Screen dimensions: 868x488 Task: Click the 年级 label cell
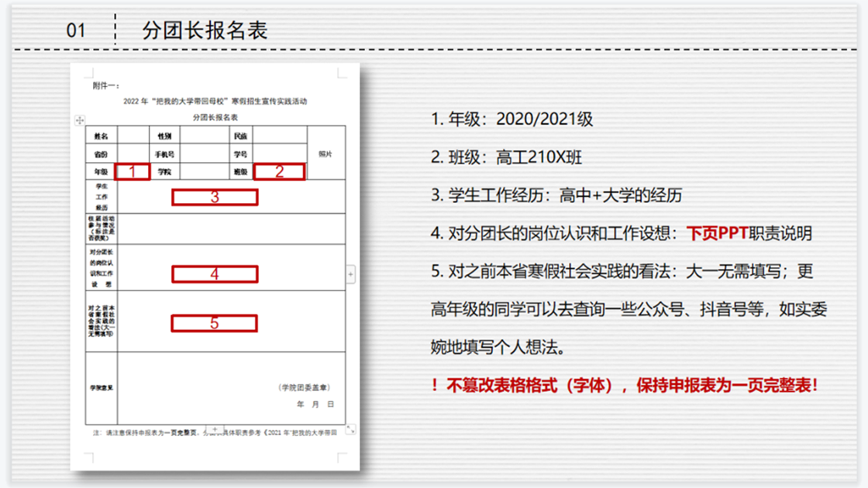pyautogui.click(x=101, y=171)
